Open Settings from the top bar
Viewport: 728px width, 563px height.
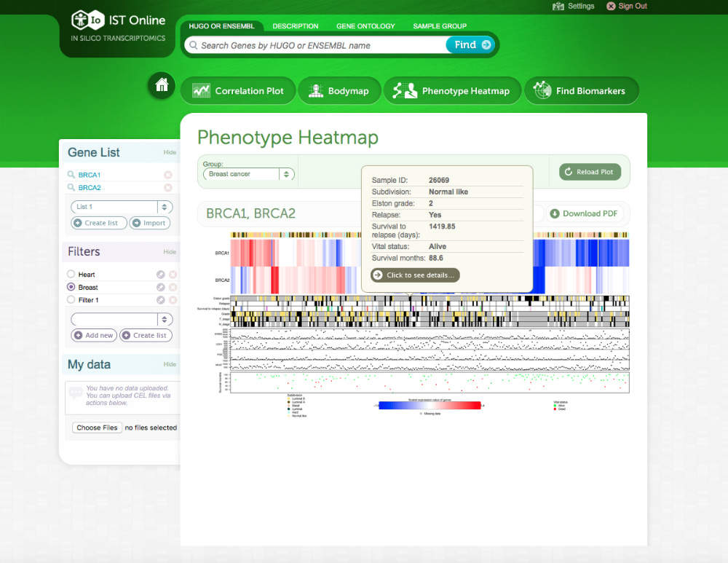(x=574, y=6)
